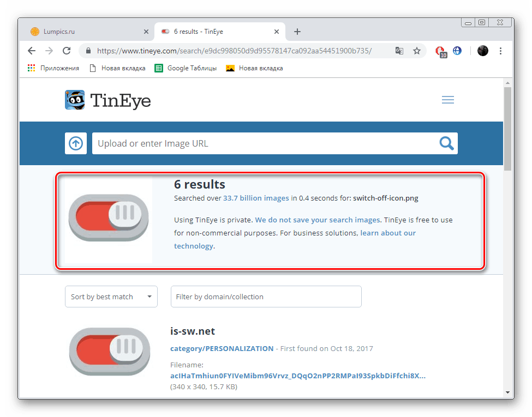The width and height of the screenshot is (532, 417).
Task: Open the Chrome profile avatar
Action: point(483,51)
